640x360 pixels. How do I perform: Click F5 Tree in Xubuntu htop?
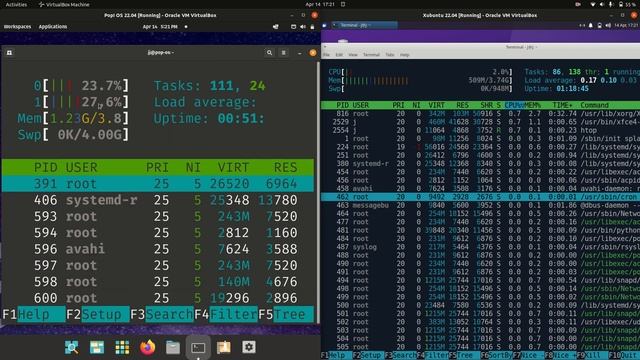(464, 356)
